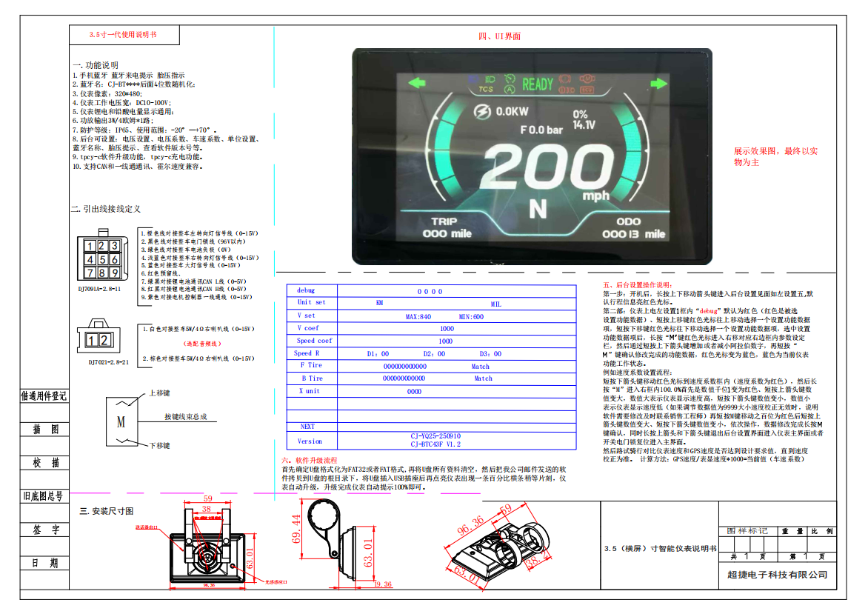Click the red ECU warning icon
868x614 pixels.
[588, 90]
